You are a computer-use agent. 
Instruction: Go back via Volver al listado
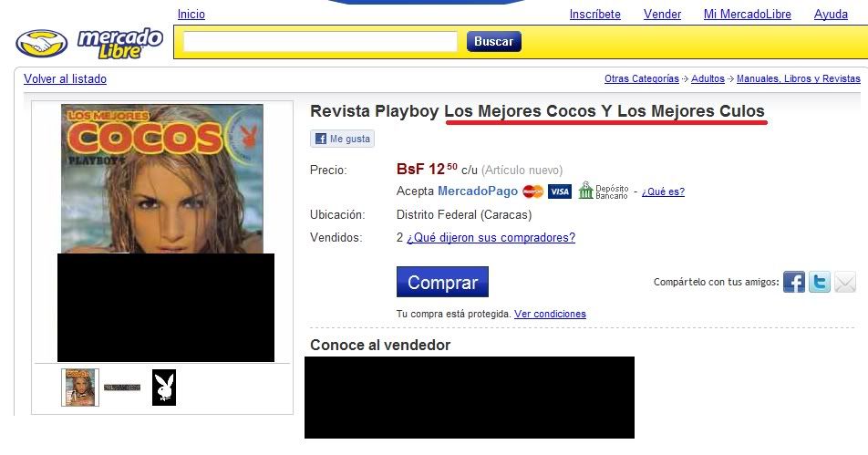coord(66,79)
